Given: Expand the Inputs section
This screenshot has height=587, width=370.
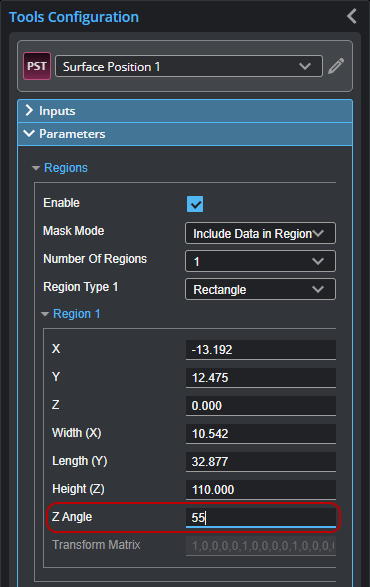Looking at the screenshot, I should (x=185, y=111).
